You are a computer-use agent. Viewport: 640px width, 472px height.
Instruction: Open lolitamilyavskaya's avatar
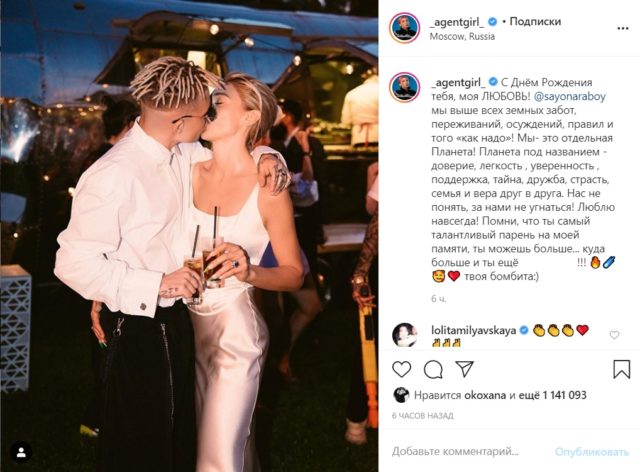point(404,335)
